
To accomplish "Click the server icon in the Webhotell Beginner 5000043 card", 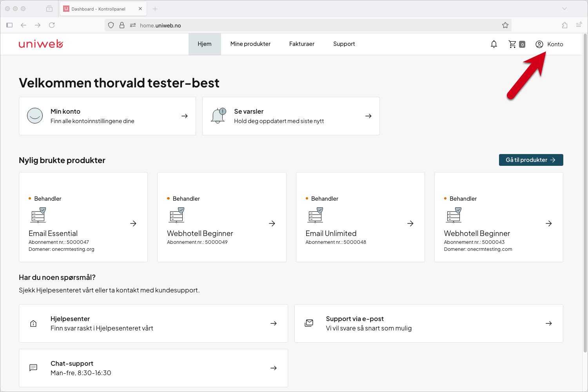I will [454, 215].
